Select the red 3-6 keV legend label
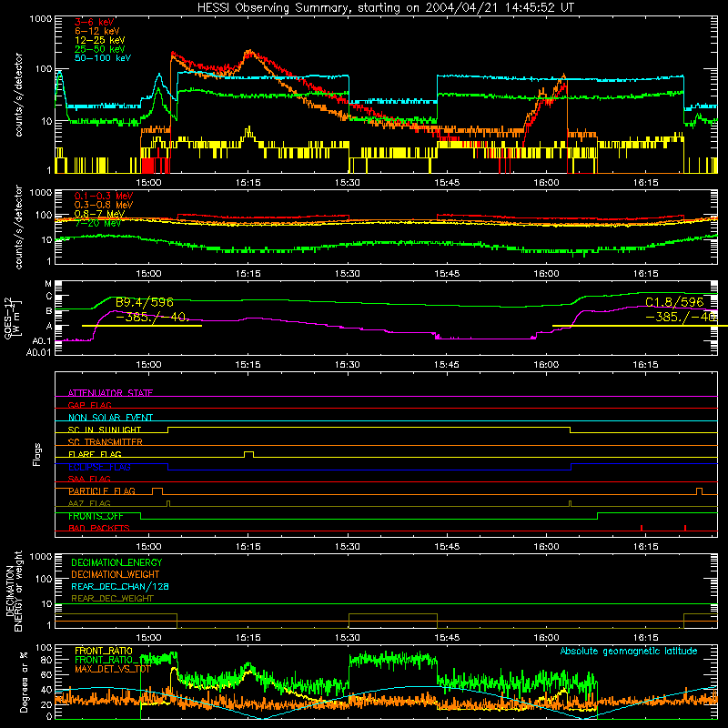This screenshot has width=728, height=728. click(95, 22)
